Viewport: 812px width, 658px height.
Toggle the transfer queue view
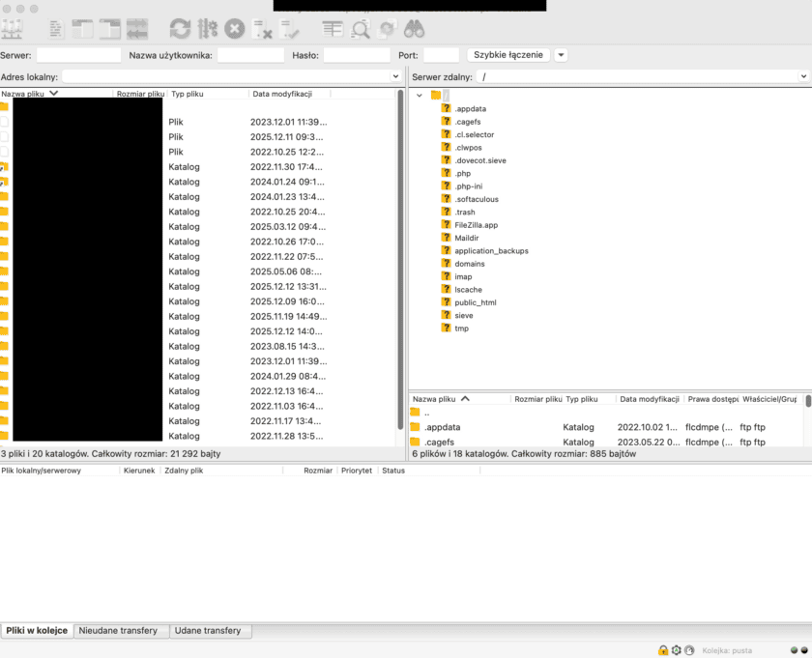tap(137, 29)
